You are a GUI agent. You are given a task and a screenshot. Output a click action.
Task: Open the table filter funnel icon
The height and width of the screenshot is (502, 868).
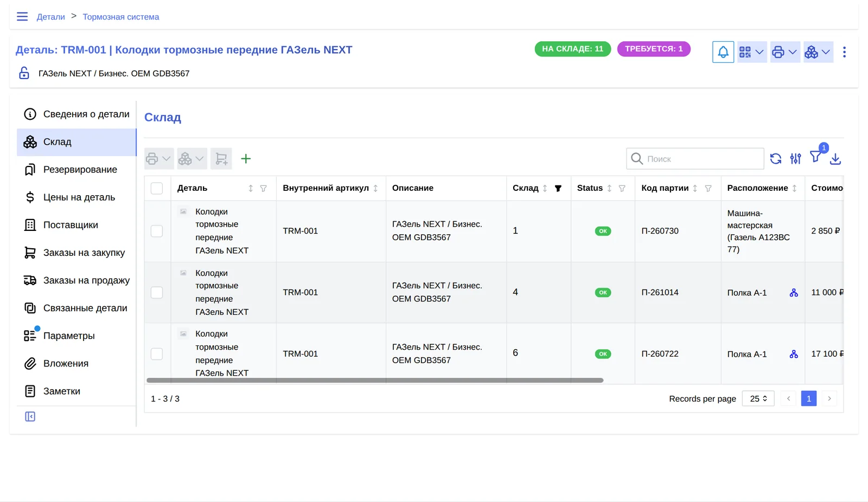coord(815,157)
